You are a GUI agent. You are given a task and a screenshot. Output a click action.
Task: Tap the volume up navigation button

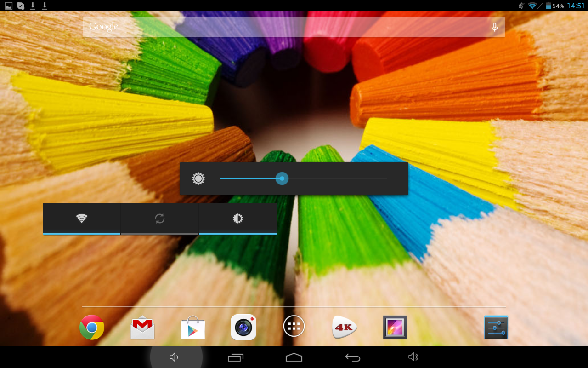(413, 357)
